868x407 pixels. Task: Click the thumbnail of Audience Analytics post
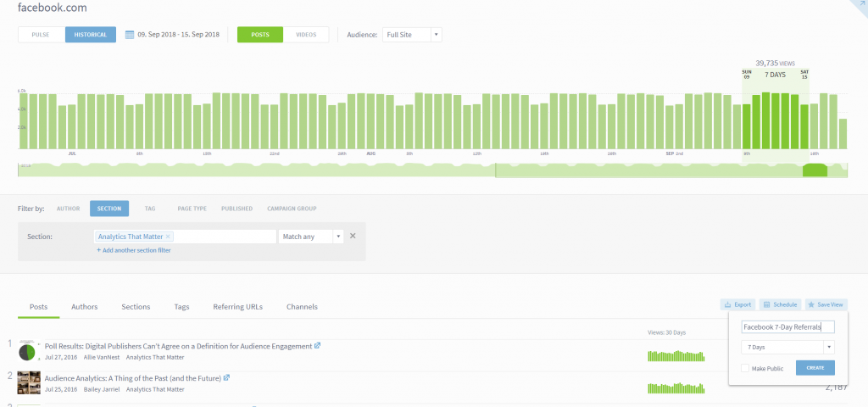(29, 382)
